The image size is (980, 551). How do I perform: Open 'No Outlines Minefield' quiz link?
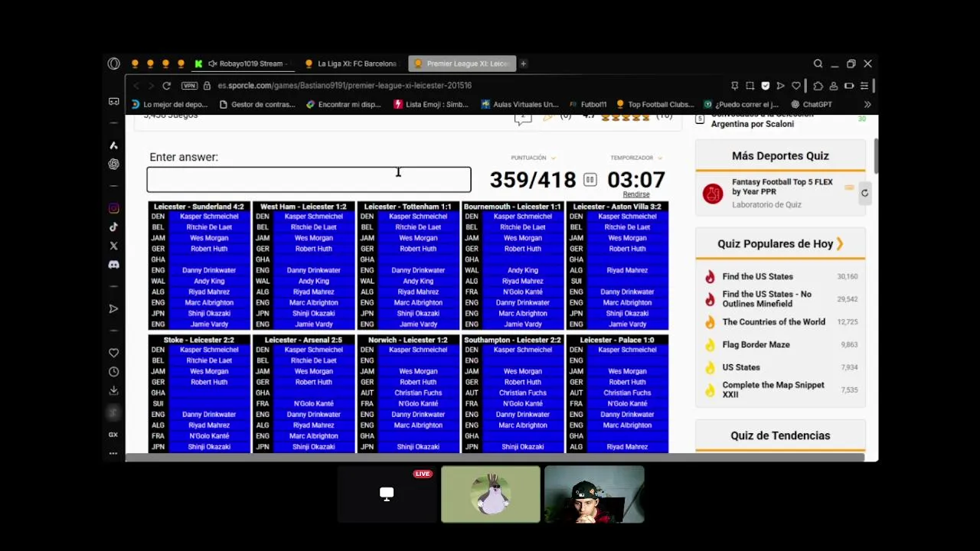point(767,298)
